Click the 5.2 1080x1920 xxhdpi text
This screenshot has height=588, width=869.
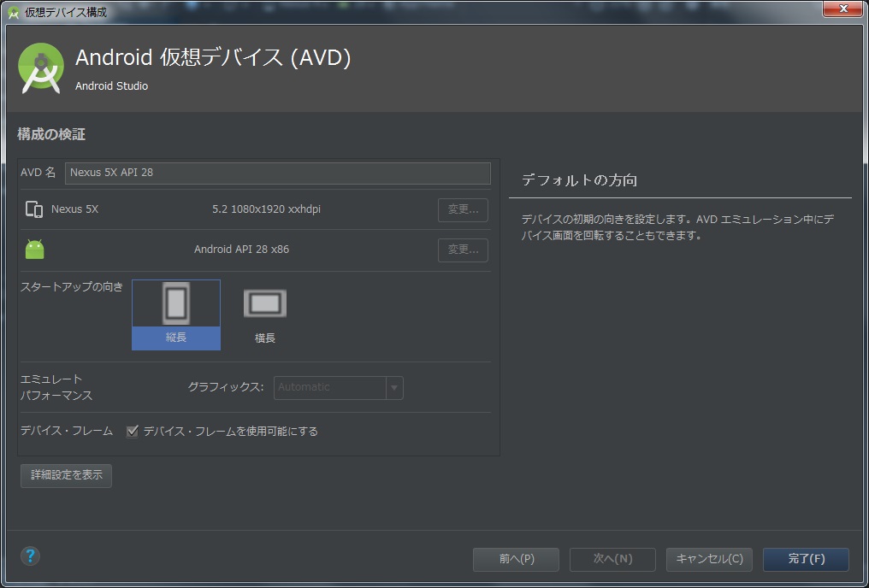(x=266, y=209)
